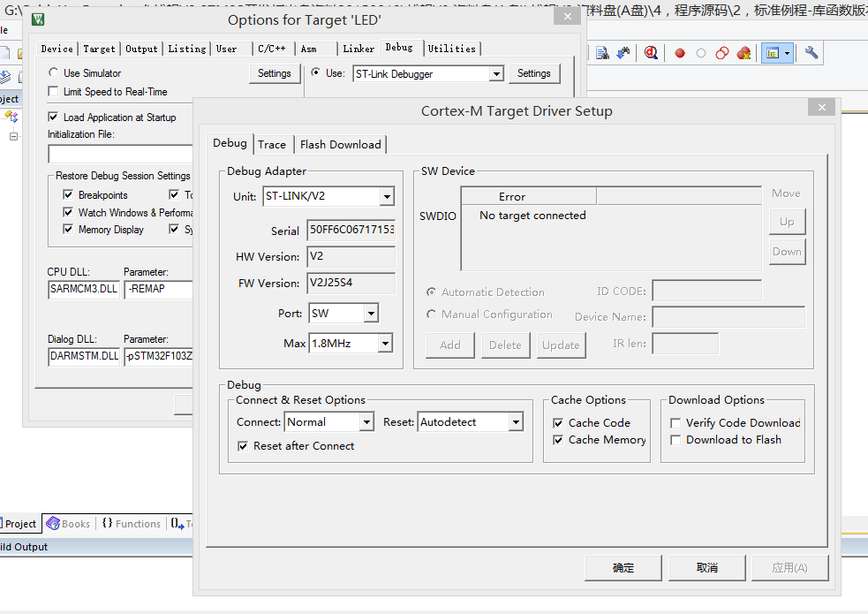Disable all breakpoints using the double-circle icon
The image size is (868, 614).
tap(721, 53)
